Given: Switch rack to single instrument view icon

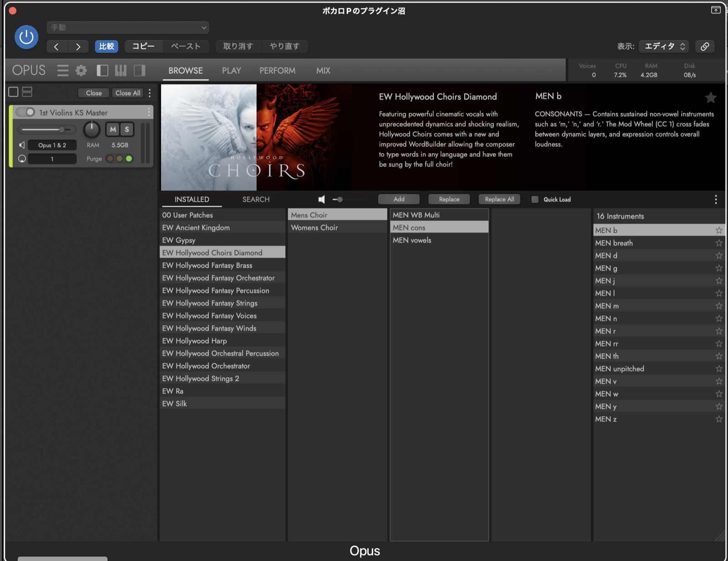Looking at the screenshot, I should (x=14, y=92).
